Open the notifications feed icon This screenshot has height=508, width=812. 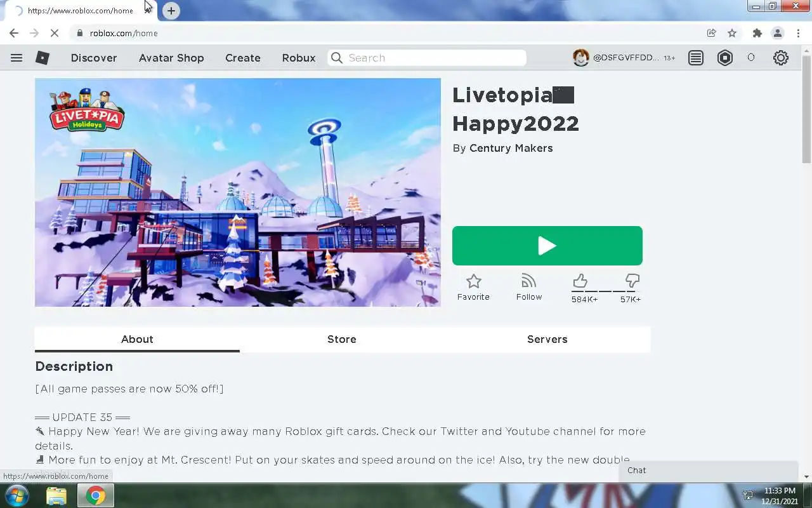coord(696,58)
